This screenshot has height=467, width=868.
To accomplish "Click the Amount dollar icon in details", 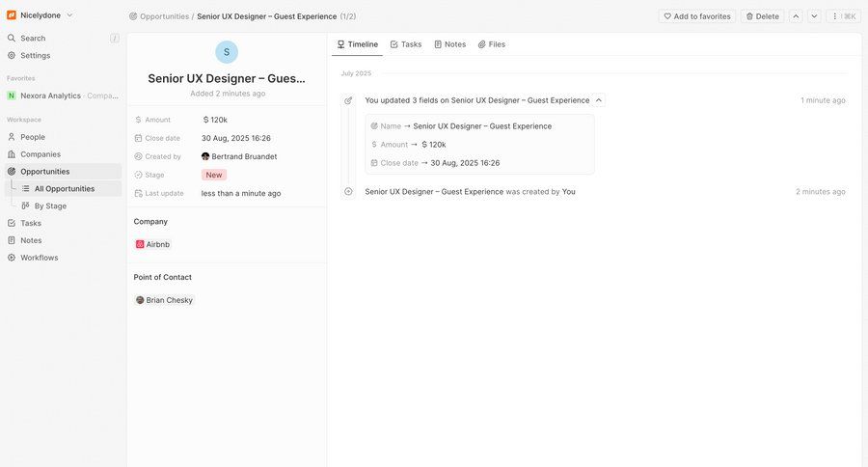I will click(138, 120).
